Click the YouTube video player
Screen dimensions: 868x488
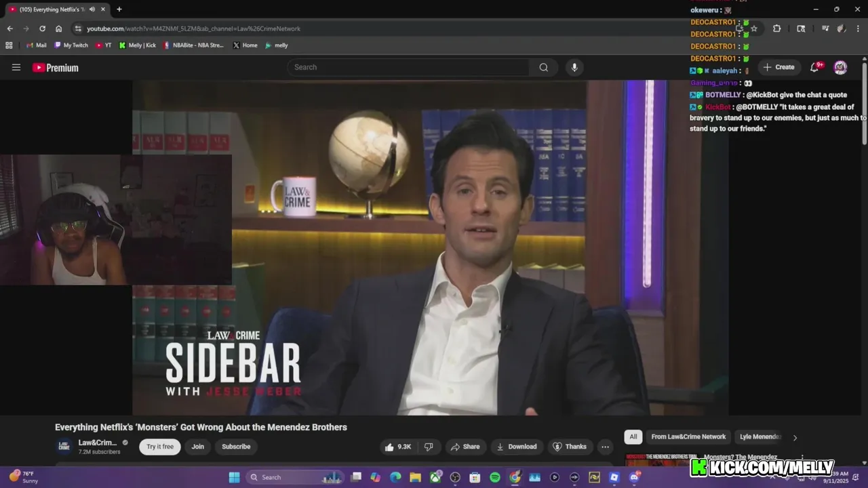point(431,247)
